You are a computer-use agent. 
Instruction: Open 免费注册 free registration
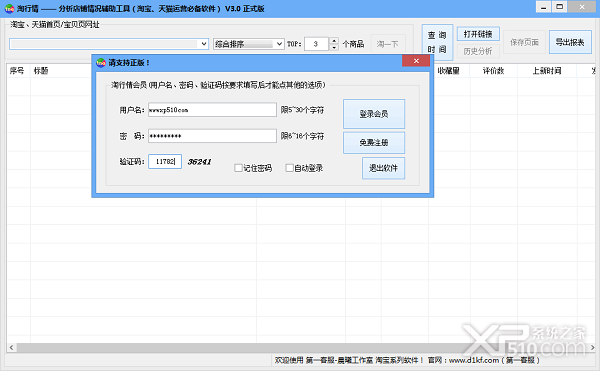point(374,143)
